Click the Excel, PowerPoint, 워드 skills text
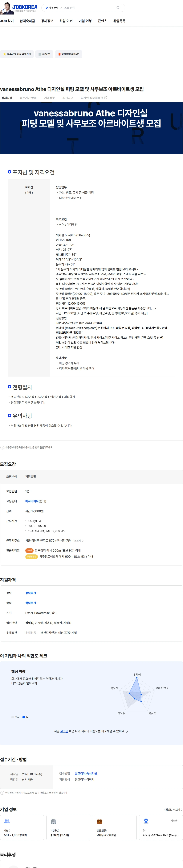The image size is (183, 868). pyautogui.click(x=41, y=613)
